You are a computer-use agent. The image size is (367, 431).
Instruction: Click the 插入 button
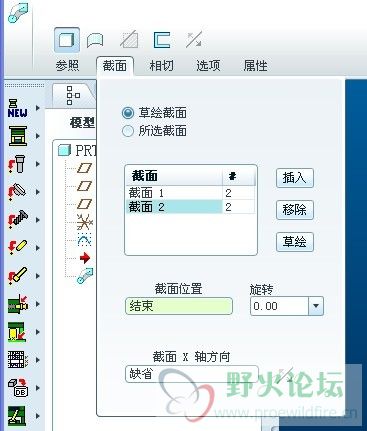295,178
